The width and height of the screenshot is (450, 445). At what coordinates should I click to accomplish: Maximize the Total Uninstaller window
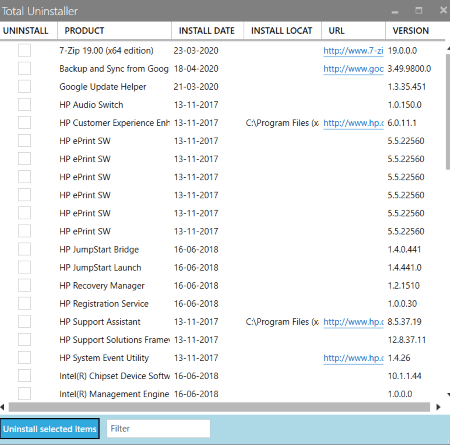coord(419,11)
